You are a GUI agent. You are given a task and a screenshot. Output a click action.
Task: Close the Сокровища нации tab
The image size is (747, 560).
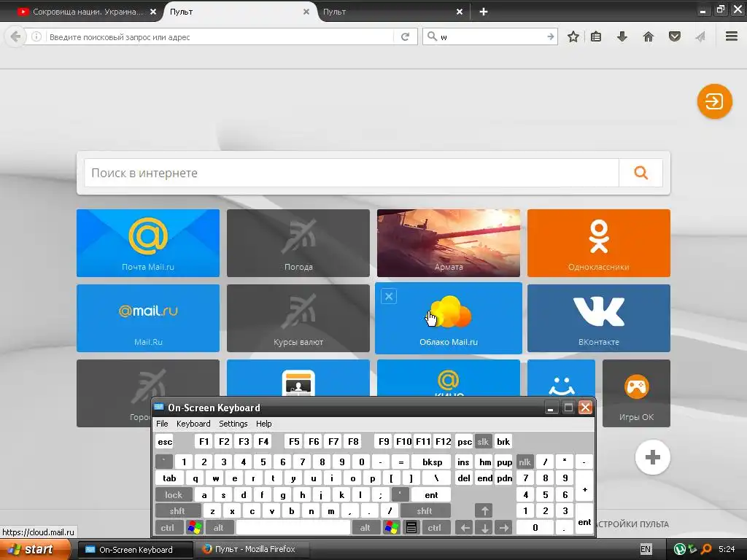click(153, 12)
